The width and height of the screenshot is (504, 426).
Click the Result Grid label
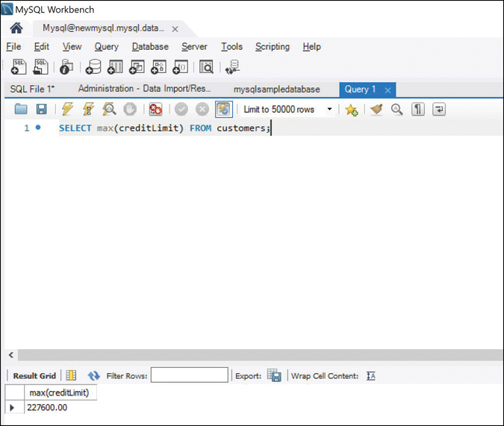click(x=34, y=376)
